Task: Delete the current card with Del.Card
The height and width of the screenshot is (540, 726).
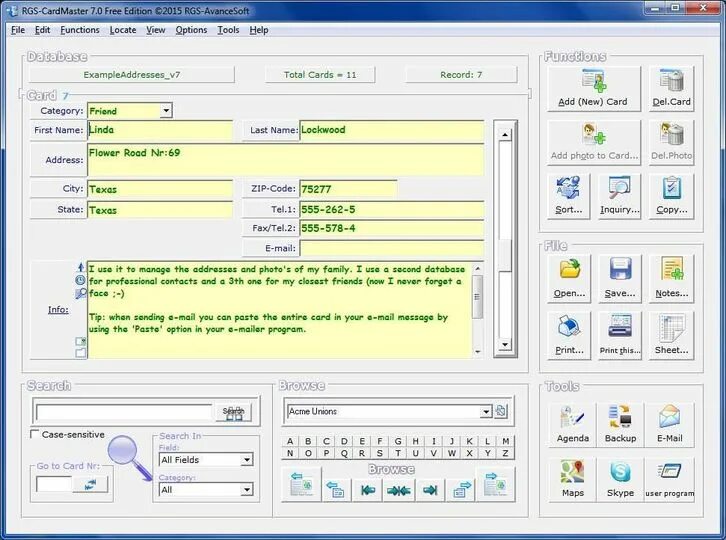Action: click(671, 89)
